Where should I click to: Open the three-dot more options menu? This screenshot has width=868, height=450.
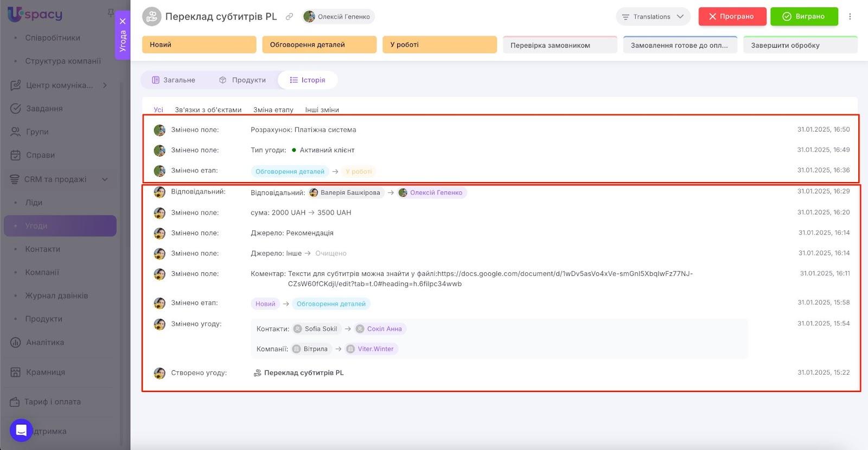point(850,17)
